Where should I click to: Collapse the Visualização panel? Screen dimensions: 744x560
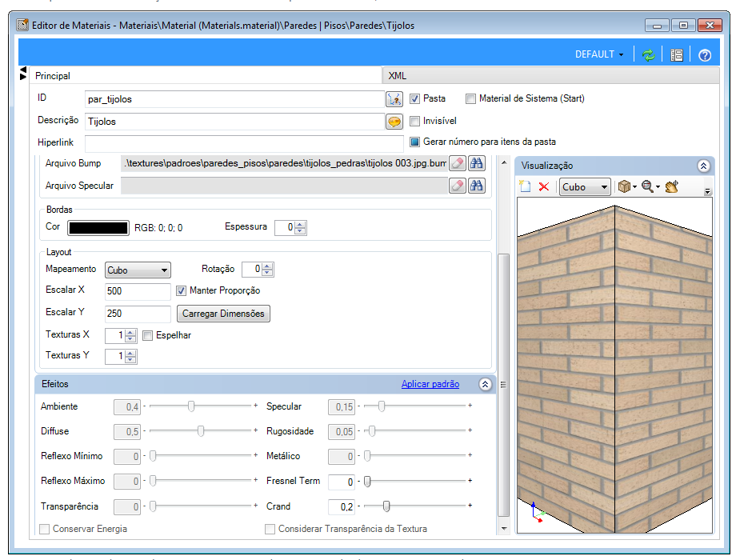pos(703,166)
